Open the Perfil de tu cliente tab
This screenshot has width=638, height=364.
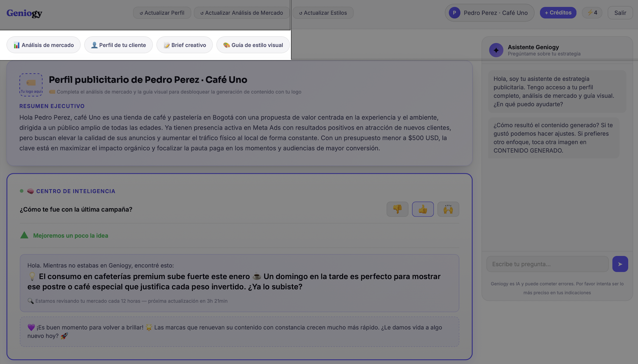pos(118,45)
